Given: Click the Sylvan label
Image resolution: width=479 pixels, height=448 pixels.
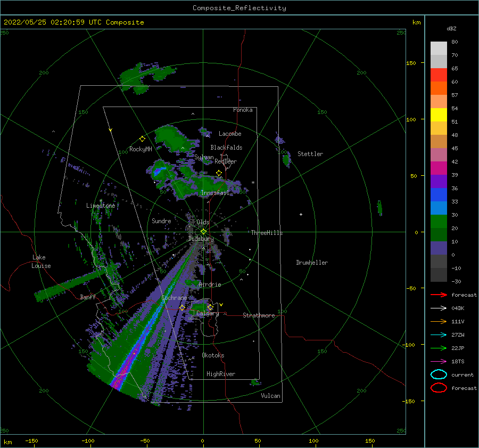Looking at the screenshot, I should 204,157.
